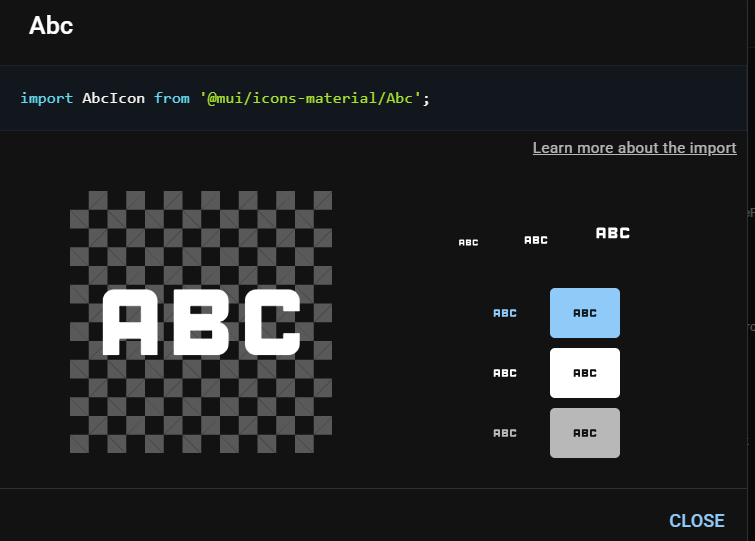This screenshot has width=755, height=541.
Task: Open the Learn more about the import link
Action: 635,148
